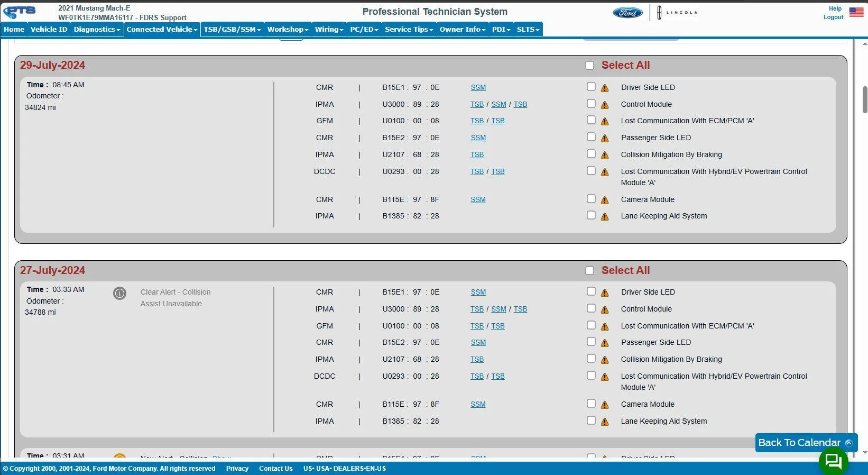Expand the Diagnostics dropdown menu
The width and height of the screenshot is (868, 475).
97,30
